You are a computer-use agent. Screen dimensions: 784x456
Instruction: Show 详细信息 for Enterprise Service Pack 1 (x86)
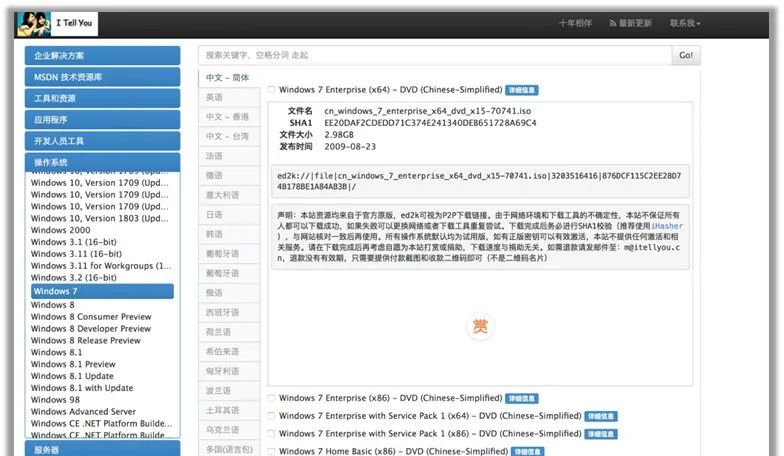point(601,434)
